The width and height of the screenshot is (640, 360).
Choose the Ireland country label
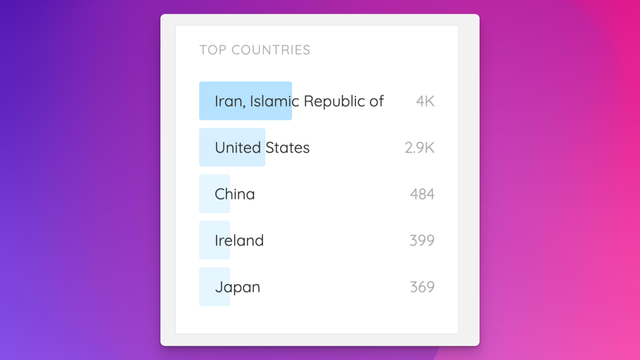tap(239, 240)
